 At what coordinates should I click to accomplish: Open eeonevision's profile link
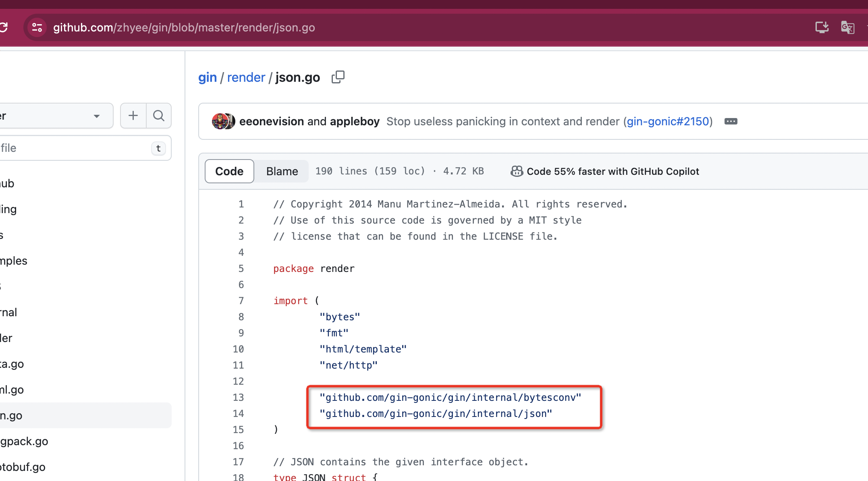pos(272,121)
